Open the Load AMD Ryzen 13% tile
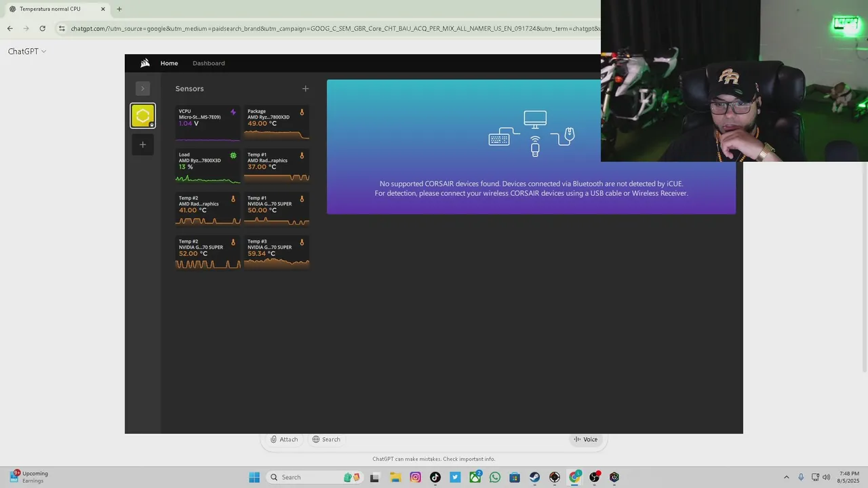The width and height of the screenshot is (868, 488). tap(208, 166)
